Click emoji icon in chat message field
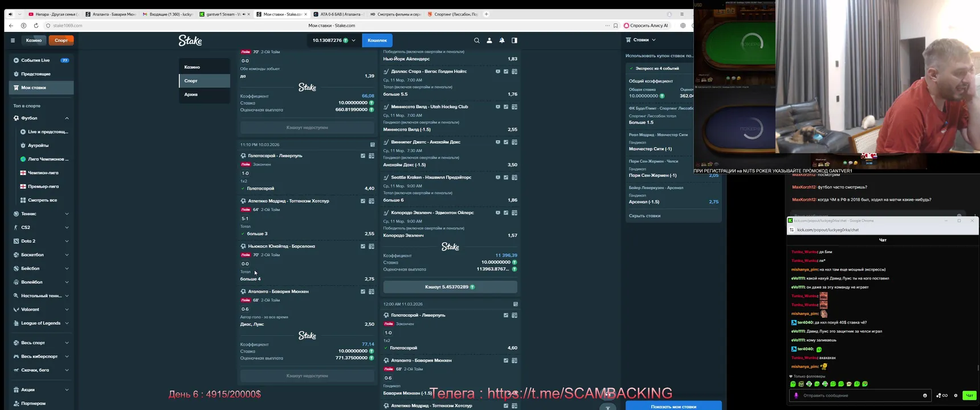The height and width of the screenshot is (410, 980). (925, 395)
